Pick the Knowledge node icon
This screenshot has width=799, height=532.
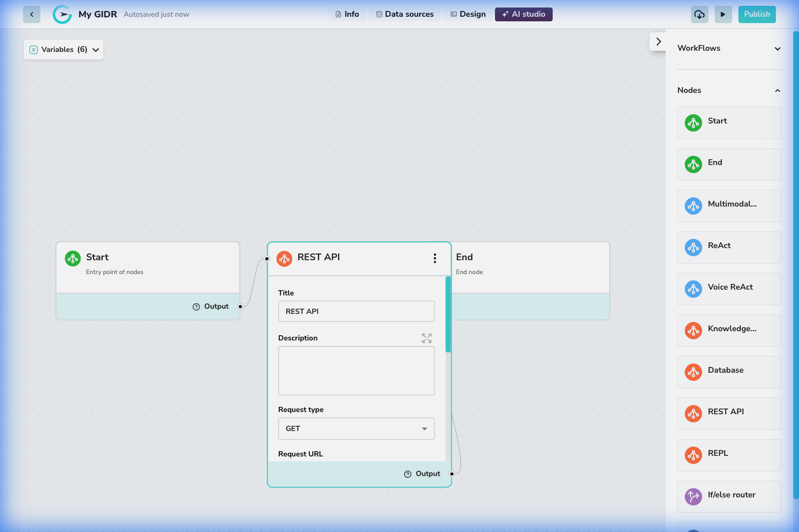[x=693, y=330]
